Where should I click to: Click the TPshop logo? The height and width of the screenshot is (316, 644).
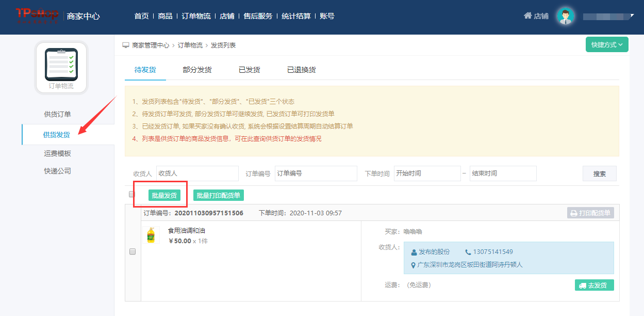(x=37, y=15)
